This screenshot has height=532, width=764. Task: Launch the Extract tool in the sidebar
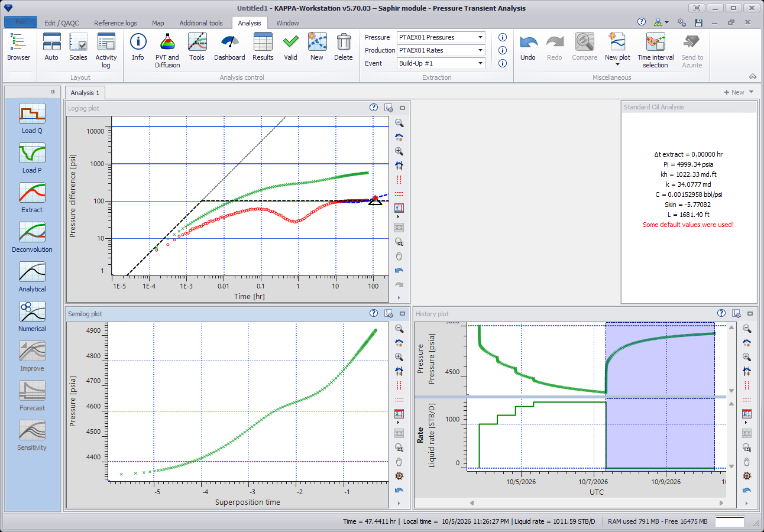32,197
